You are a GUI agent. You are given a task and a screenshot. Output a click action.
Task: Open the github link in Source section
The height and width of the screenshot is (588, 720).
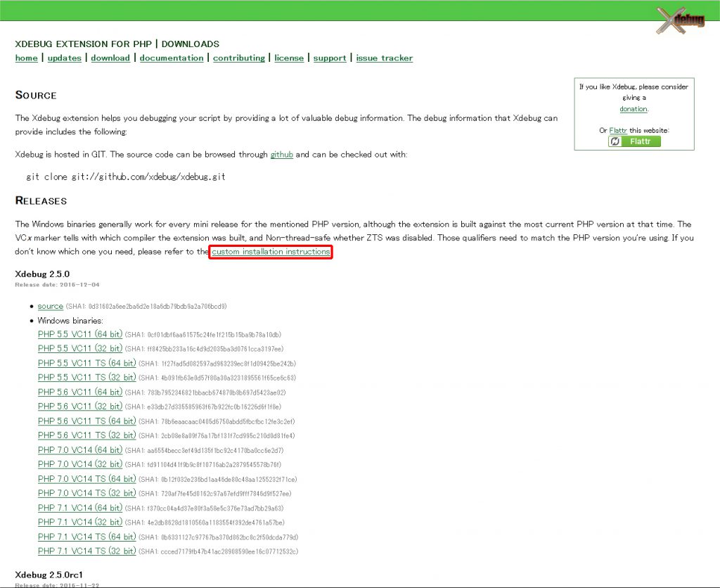point(281,155)
